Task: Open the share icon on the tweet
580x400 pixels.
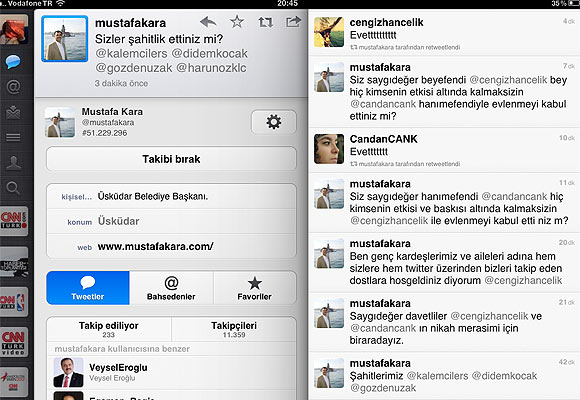Action: 293,21
